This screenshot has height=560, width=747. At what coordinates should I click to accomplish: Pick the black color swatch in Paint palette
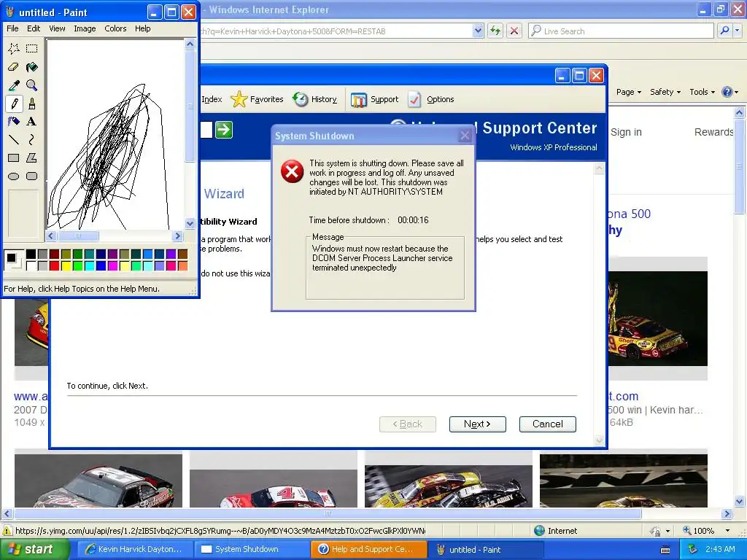click(x=31, y=254)
